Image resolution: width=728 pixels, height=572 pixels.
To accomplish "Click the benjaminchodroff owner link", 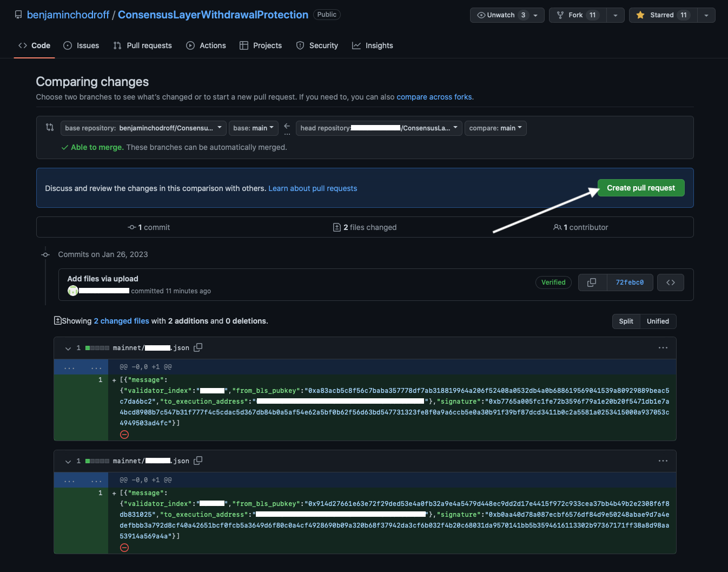I will pyautogui.click(x=68, y=15).
